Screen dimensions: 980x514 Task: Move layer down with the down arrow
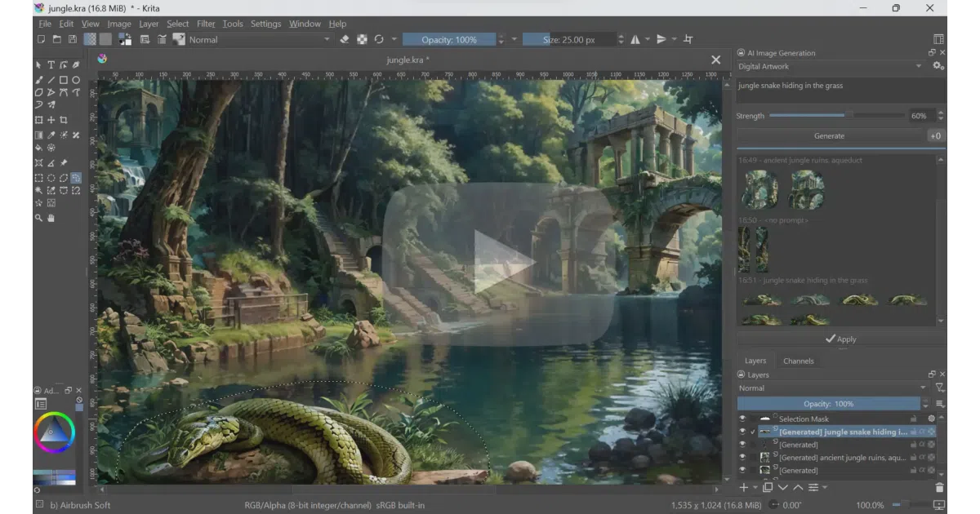pyautogui.click(x=782, y=488)
